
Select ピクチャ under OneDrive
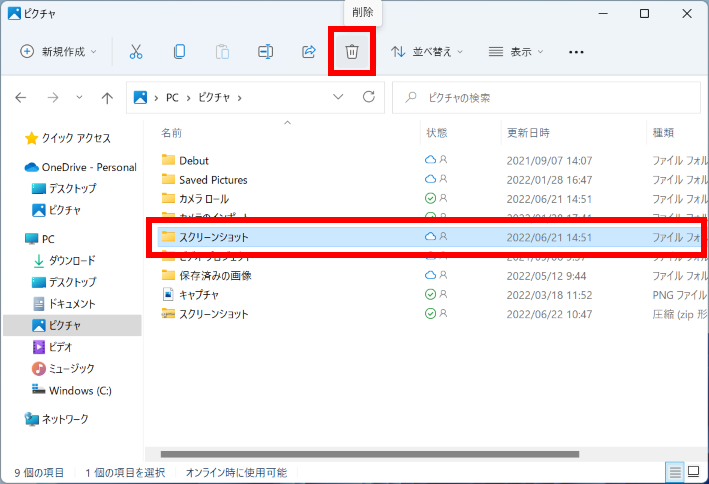point(57,210)
